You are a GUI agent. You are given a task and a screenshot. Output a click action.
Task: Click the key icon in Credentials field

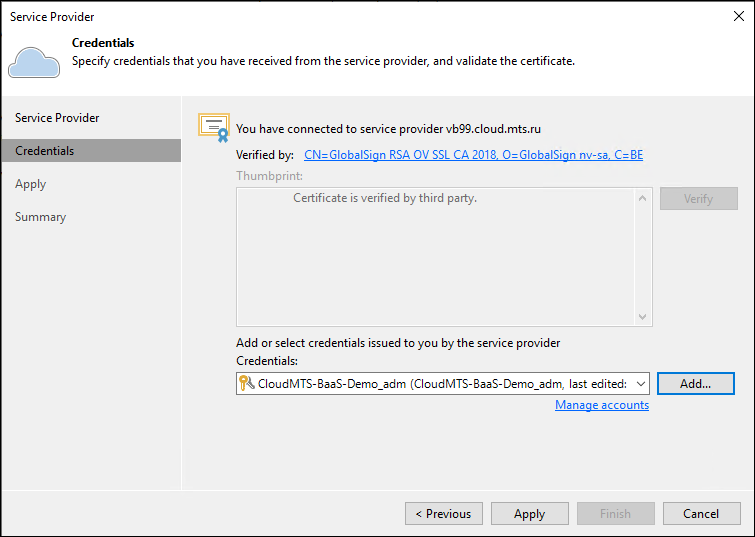(x=247, y=383)
